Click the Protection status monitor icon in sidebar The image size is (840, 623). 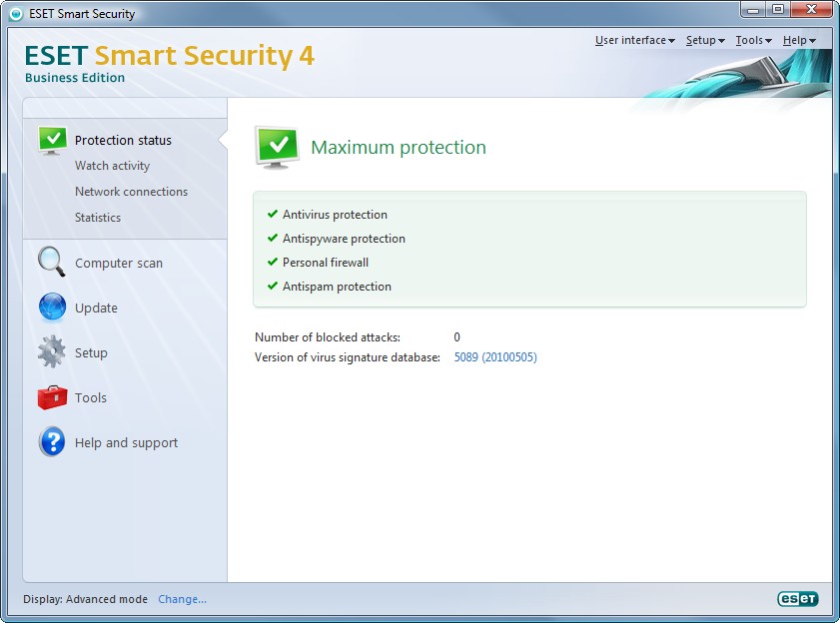[x=53, y=141]
